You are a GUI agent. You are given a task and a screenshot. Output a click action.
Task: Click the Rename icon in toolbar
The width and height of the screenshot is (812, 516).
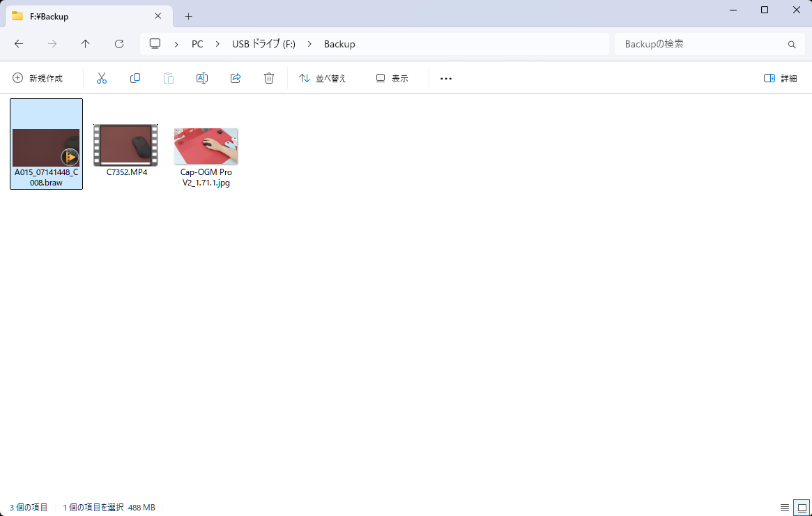[202, 78]
